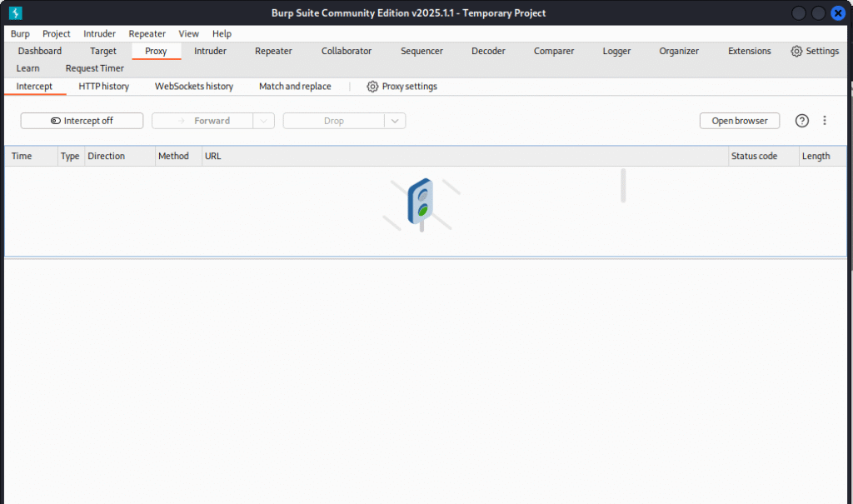Switch to the Target tab
Viewport: 853px width, 504px height.
[x=103, y=51]
